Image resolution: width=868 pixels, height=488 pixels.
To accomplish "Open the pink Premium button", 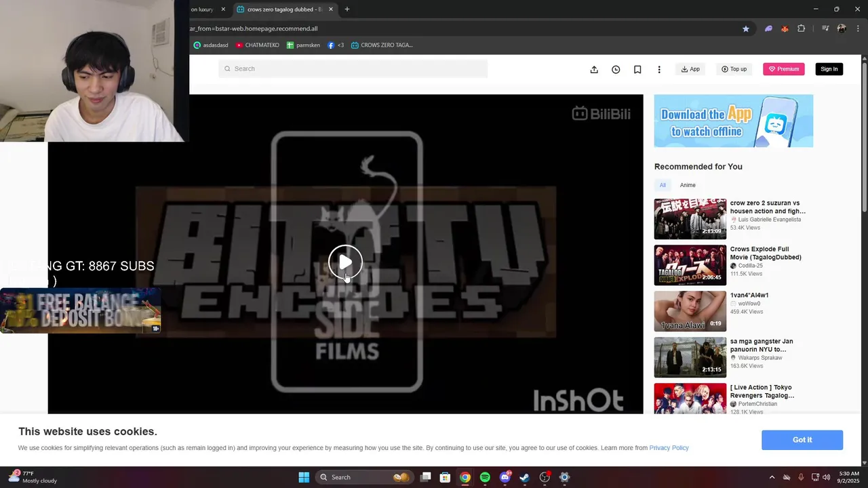I will [784, 69].
